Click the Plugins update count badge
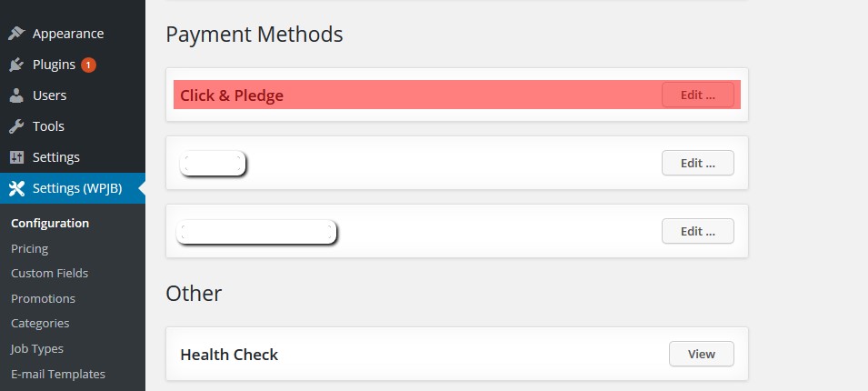Screen dimensions: 868x391 [x=88, y=65]
